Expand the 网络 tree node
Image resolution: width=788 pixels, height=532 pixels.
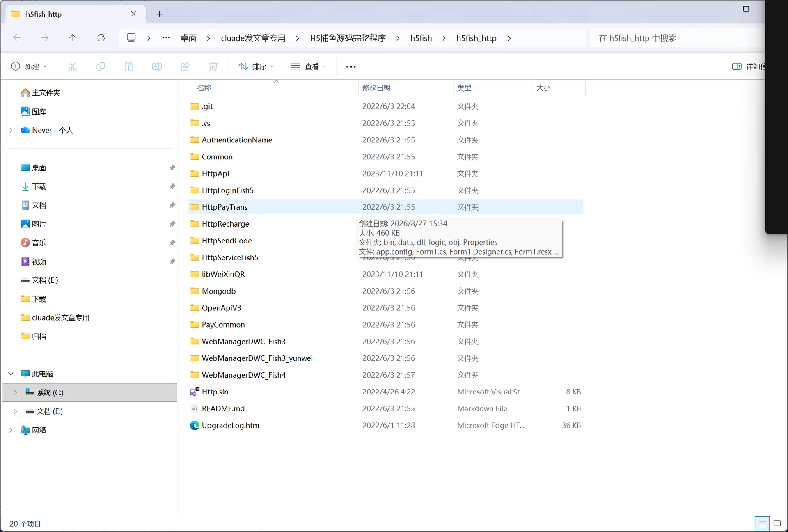pyautogui.click(x=11, y=430)
